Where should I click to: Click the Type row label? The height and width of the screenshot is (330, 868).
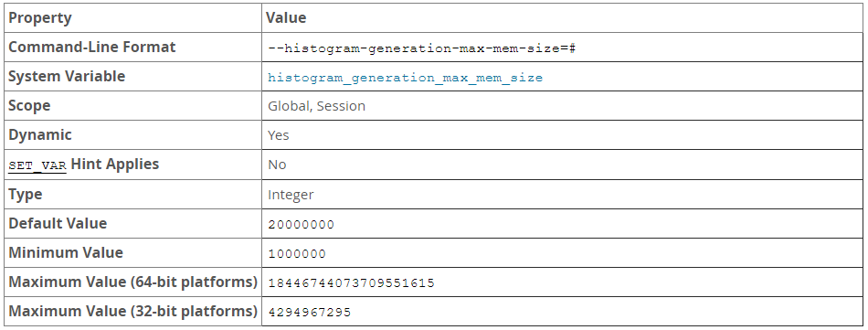click(x=25, y=195)
